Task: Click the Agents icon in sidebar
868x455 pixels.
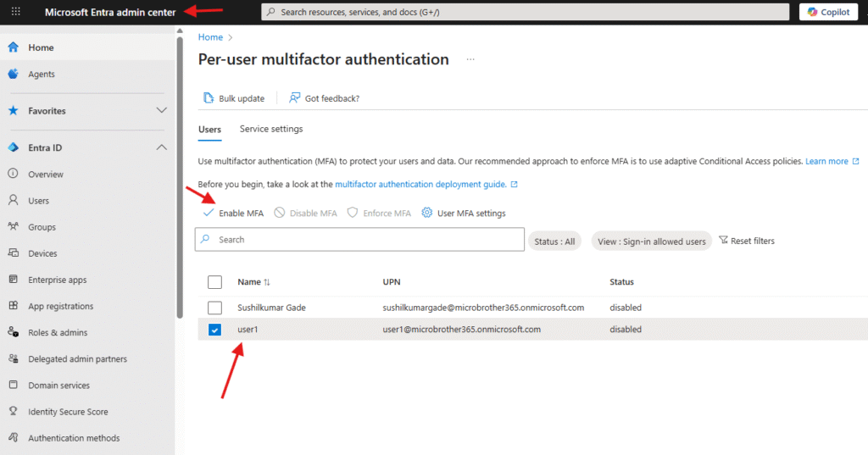Action: coord(14,74)
